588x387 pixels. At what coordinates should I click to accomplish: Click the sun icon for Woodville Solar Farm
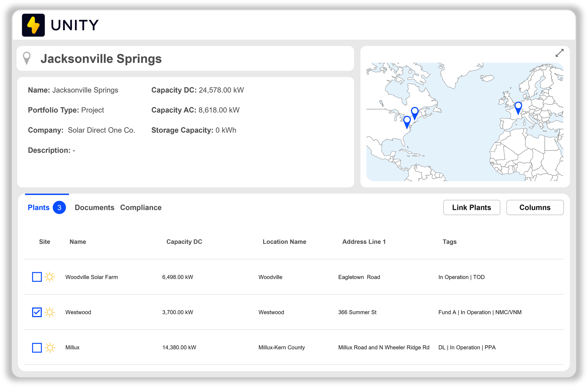[x=50, y=277]
